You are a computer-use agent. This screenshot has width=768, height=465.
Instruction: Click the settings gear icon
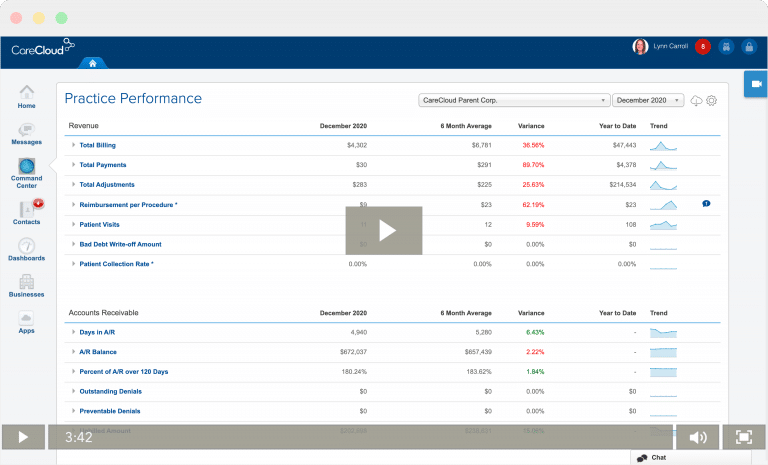pyautogui.click(x=712, y=100)
